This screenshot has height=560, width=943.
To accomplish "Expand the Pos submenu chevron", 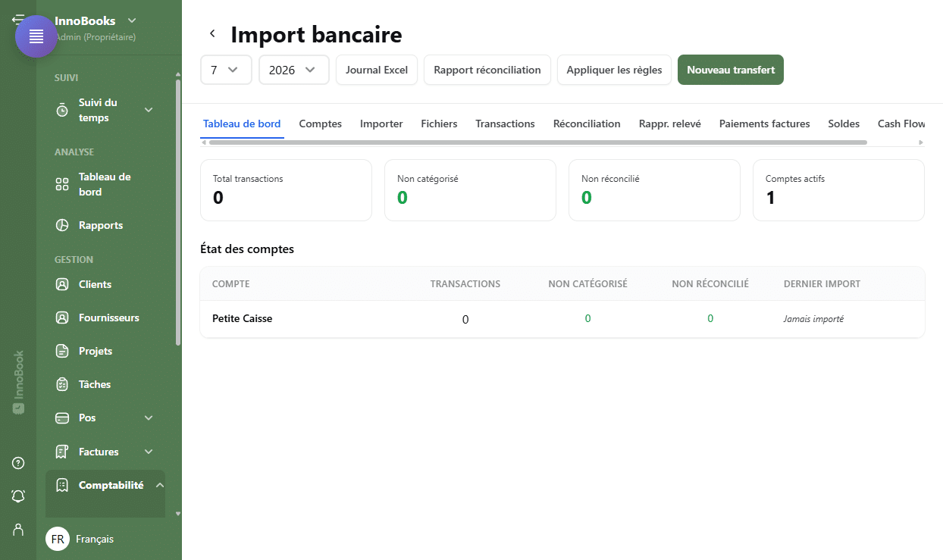I will pyautogui.click(x=149, y=418).
